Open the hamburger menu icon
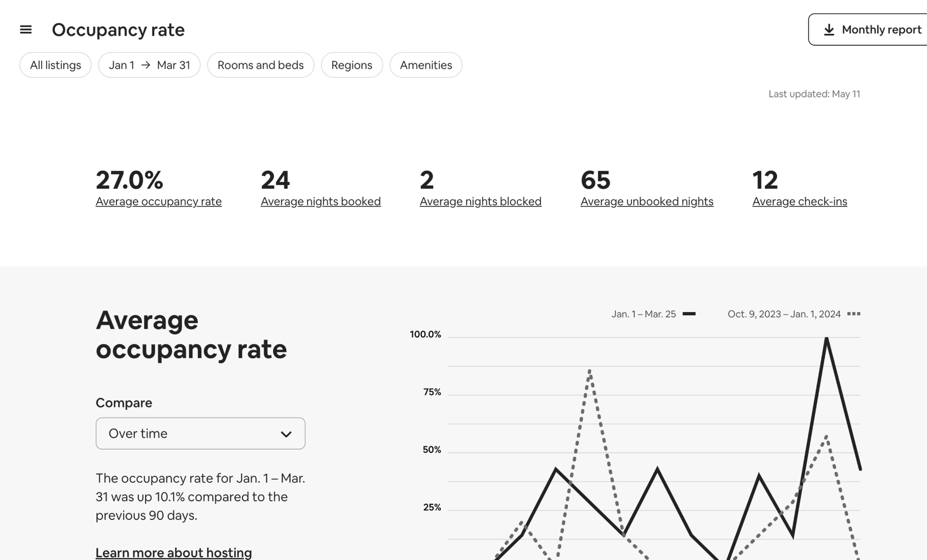The image size is (927, 560). [26, 30]
